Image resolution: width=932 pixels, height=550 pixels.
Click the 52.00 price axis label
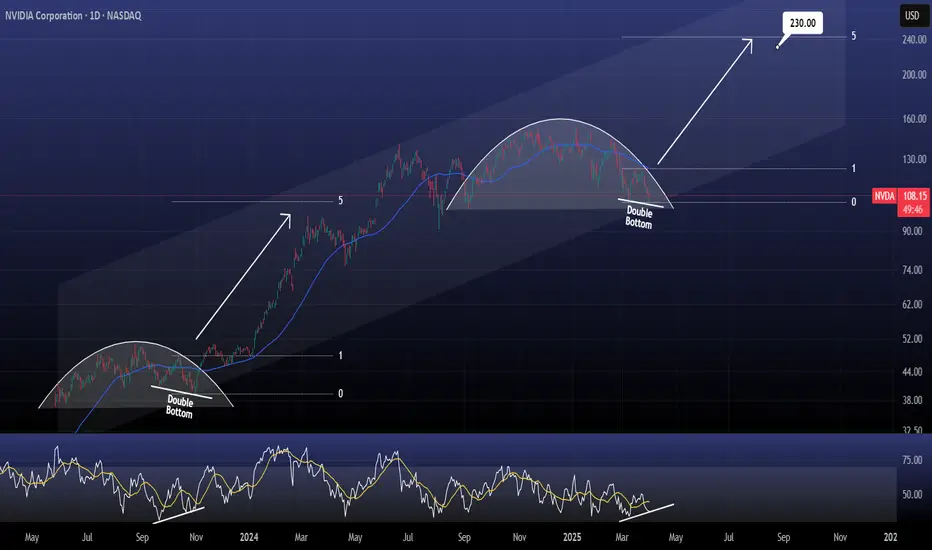coord(912,338)
